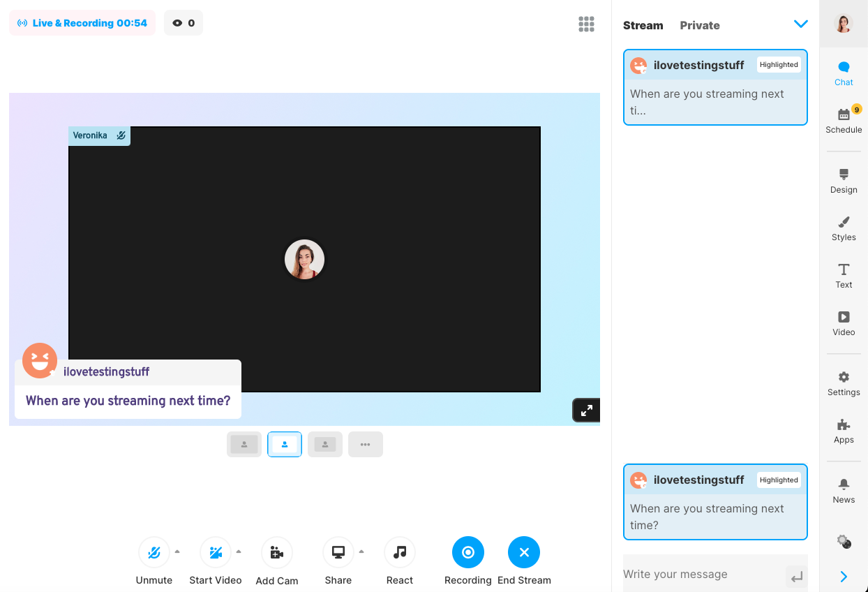Open the News bell panel

(x=844, y=491)
